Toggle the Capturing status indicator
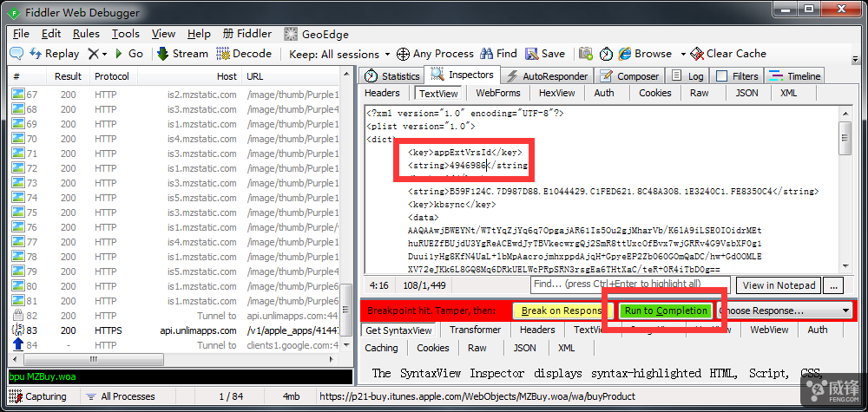The image size is (868, 412). pos(38,396)
